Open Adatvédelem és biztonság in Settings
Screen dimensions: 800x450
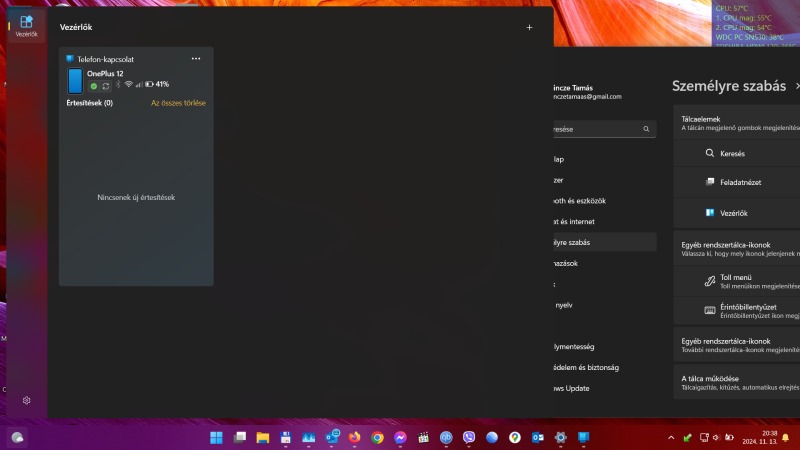point(605,367)
